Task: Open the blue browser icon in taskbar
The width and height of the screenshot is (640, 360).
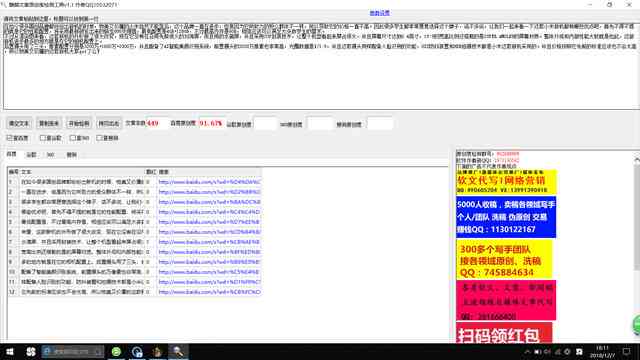Action: [x=137, y=351]
